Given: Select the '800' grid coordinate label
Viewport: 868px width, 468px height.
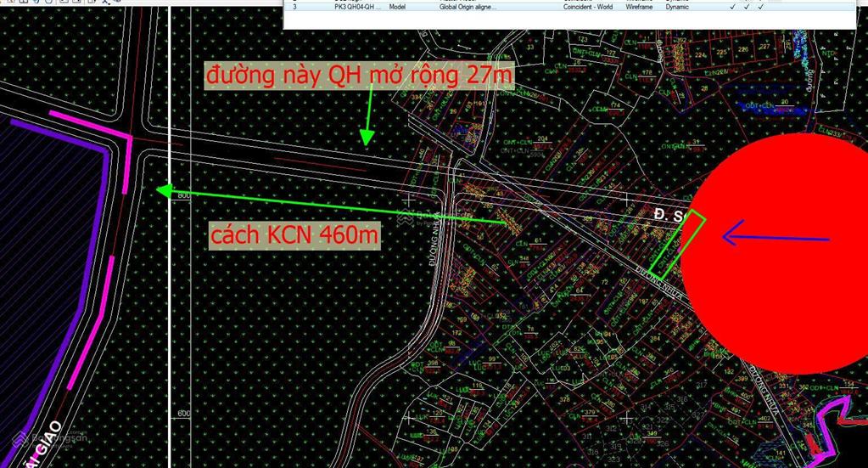Looking at the screenshot, I should (x=184, y=195).
